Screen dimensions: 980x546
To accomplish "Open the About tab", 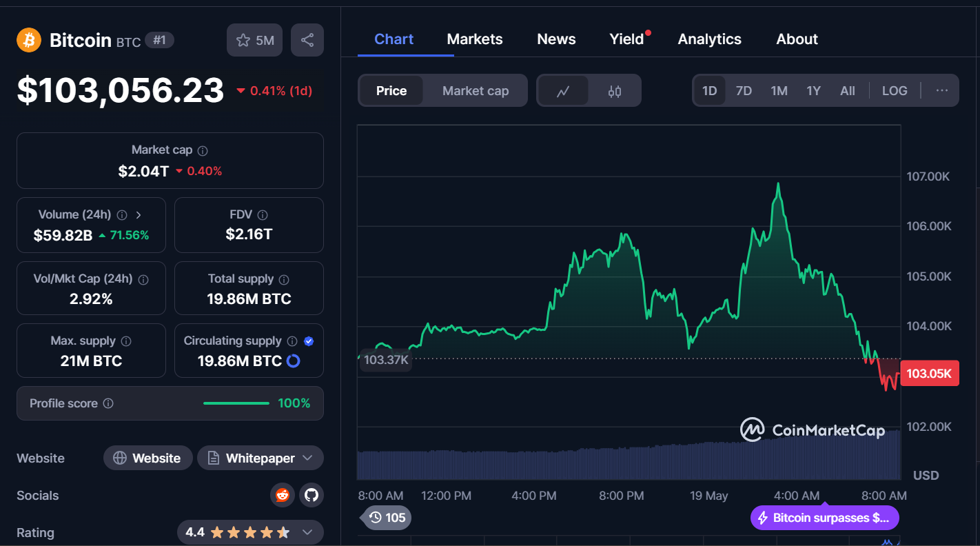I will 797,39.
